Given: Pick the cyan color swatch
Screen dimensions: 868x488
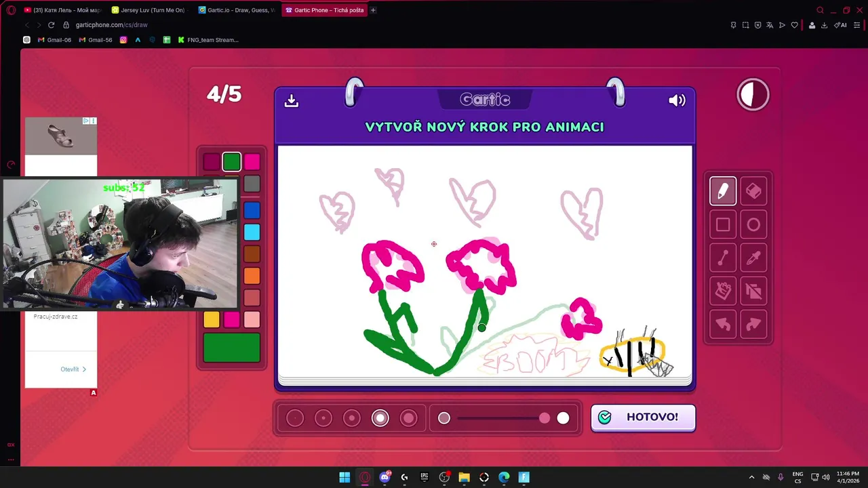Looking at the screenshot, I should point(252,232).
